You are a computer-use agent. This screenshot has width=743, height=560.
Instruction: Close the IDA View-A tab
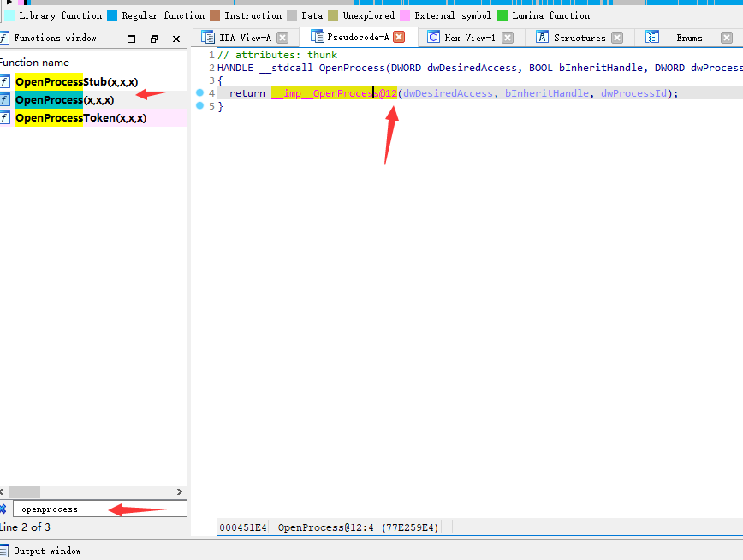click(282, 38)
